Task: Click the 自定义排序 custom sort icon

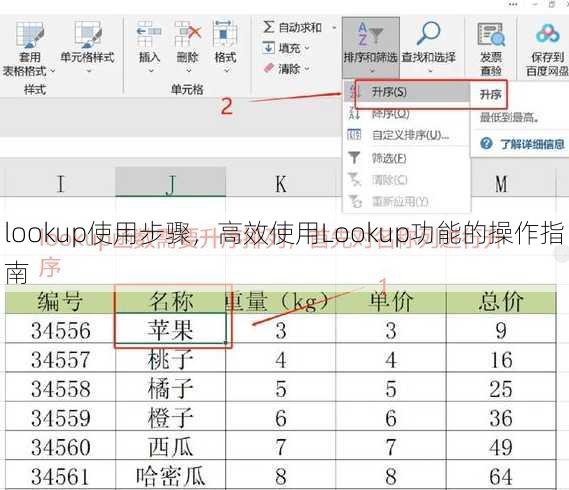Action: pyautogui.click(x=354, y=135)
